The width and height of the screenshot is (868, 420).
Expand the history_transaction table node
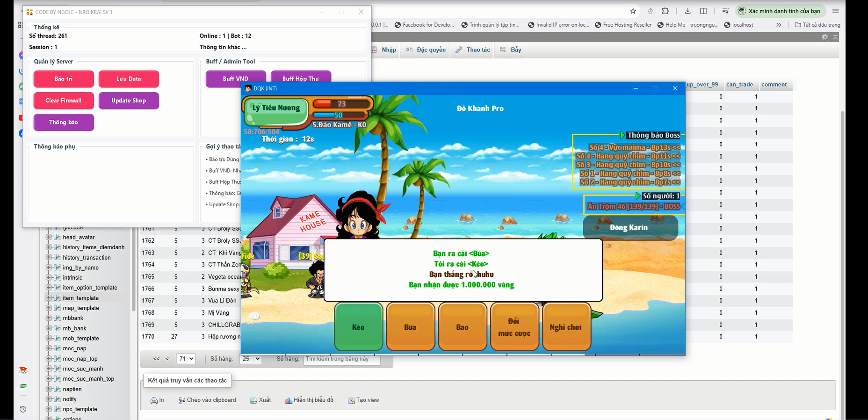pos(48,257)
